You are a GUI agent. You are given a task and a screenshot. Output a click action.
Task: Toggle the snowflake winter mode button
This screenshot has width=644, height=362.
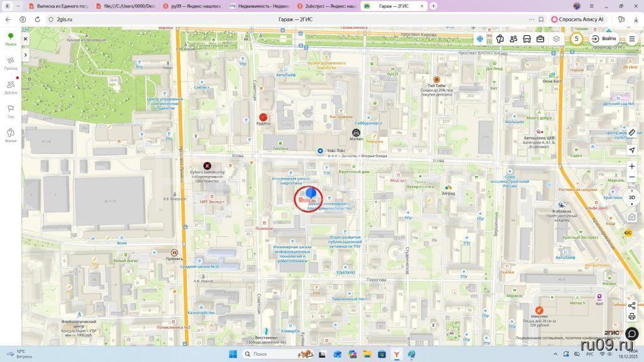coord(480,39)
